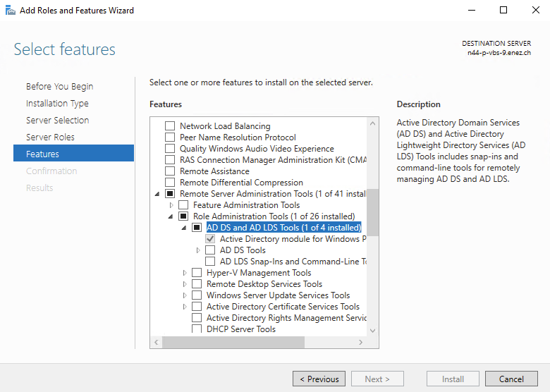
Task: Expand the Feature Administration Tools node
Action: click(x=171, y=205)
